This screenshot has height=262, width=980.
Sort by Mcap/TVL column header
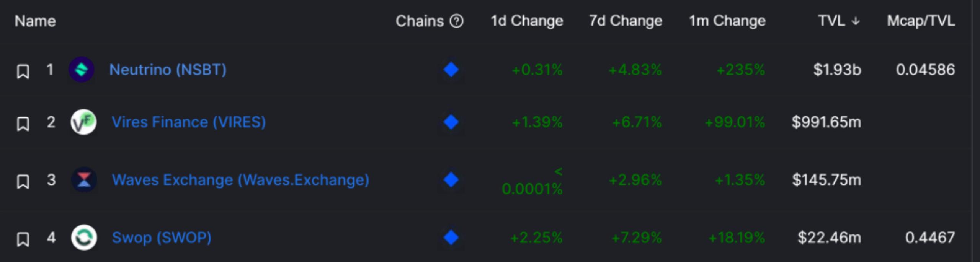coord(921,21)
